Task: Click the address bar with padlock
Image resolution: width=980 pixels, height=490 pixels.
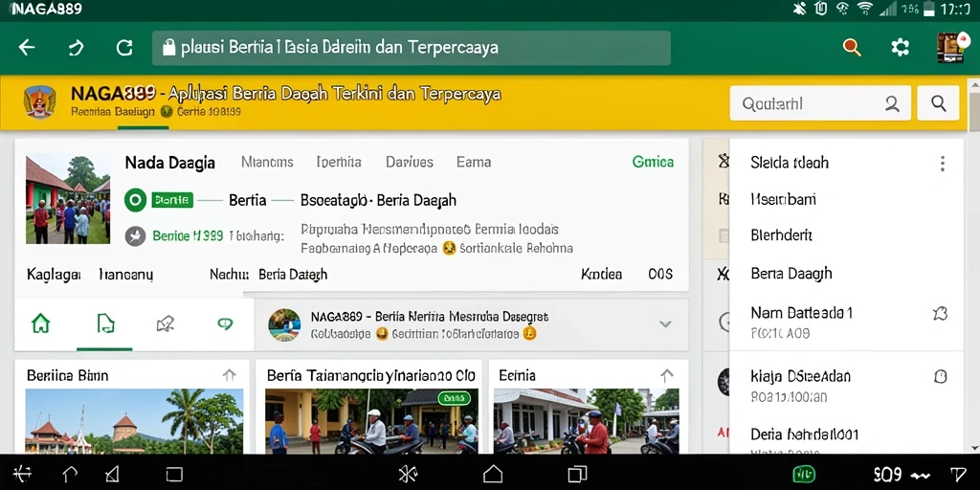Action: pyautogui.click(x=412, y=48)
